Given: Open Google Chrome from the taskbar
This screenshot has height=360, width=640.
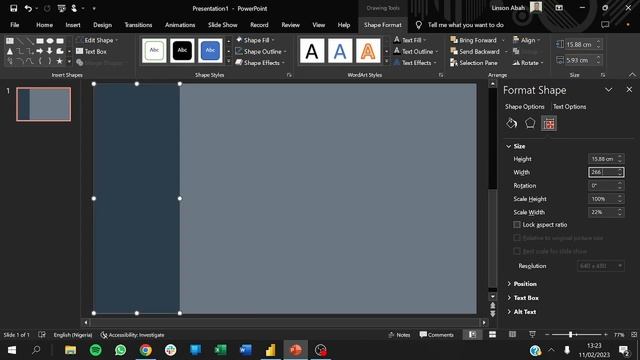Looking at the screenshot, I should pyautogui.click(x=146, y=350).
